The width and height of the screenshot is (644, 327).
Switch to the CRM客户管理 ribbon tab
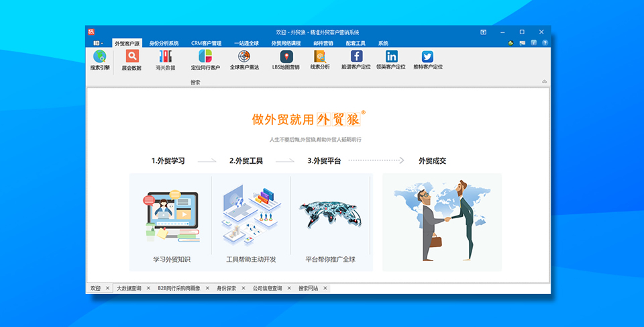tap(206, 43)
